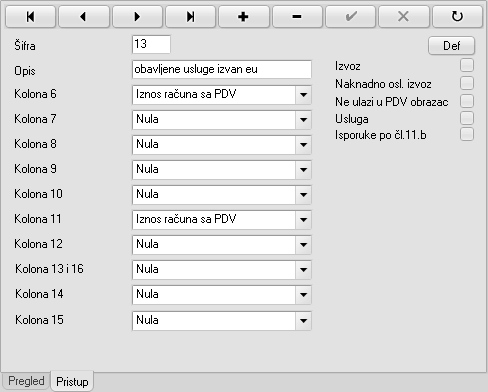Image resolution: width=488 pixels, height=392 pixels.
Task: Expand the Kolona 9 combo box
Action: pos(303,170)
